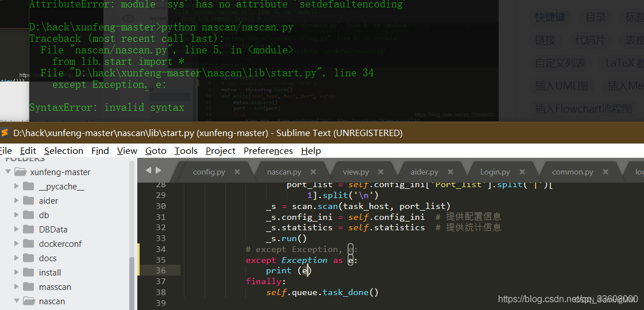The height and width of the screenshot is (310, 644).
Task: Close the Login.py tab
Action: click(x=522, y=172)
